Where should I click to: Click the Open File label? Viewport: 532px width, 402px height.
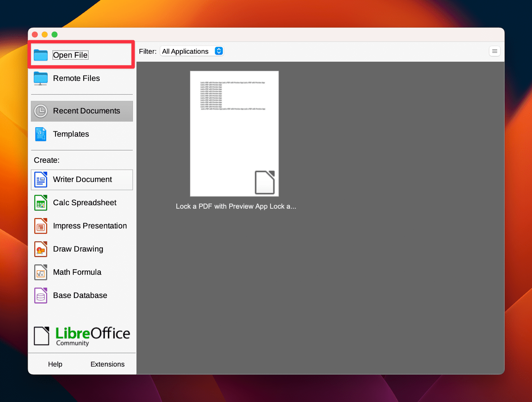70,55
